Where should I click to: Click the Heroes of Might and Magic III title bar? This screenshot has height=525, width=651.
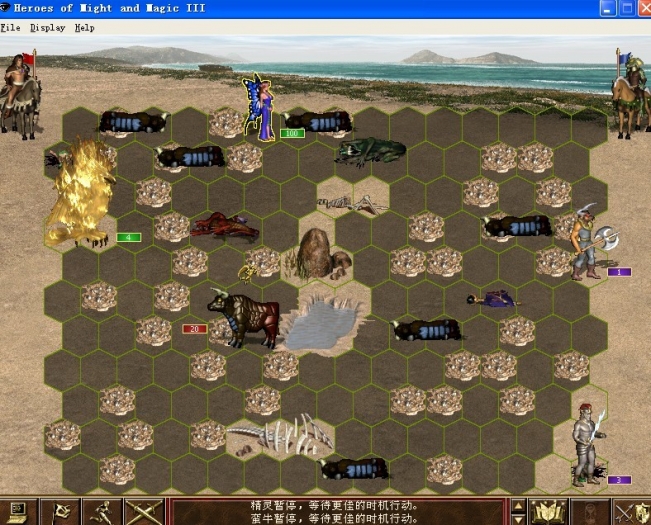point(299,8)
